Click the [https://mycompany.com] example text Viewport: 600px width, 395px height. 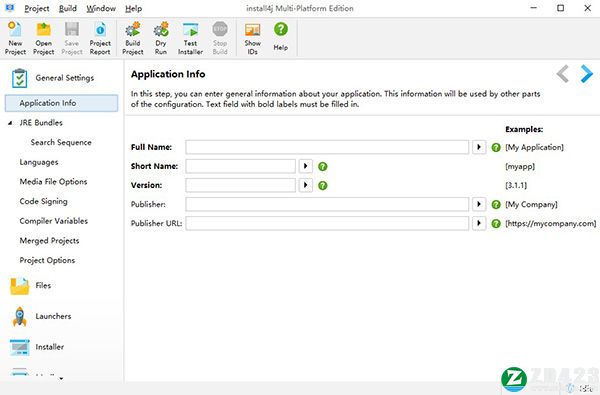coord(551,224)
